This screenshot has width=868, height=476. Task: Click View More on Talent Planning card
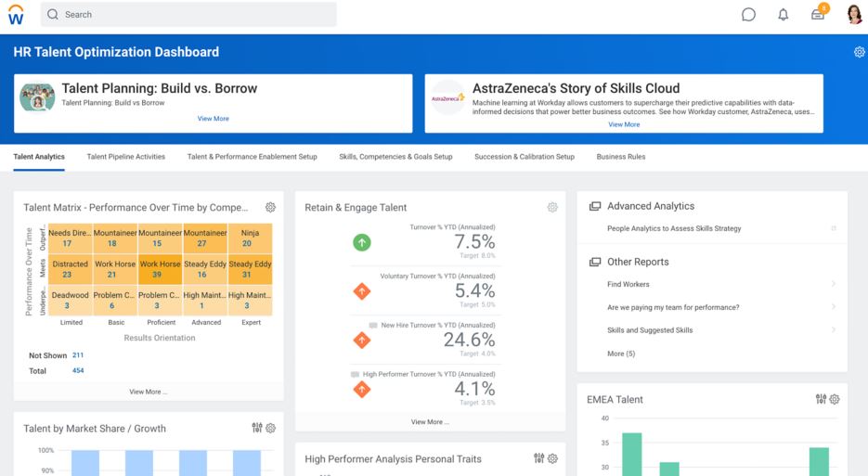214,119
